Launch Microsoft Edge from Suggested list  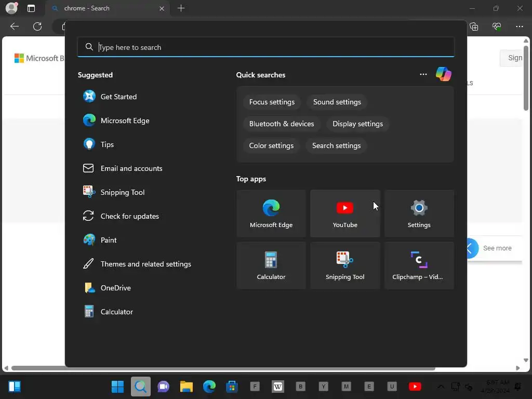[116, 121]
